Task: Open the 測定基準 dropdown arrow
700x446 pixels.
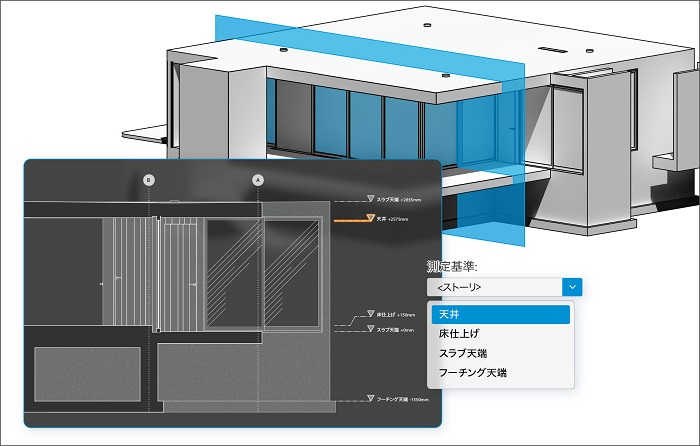Action: click(x=572, y=287)
